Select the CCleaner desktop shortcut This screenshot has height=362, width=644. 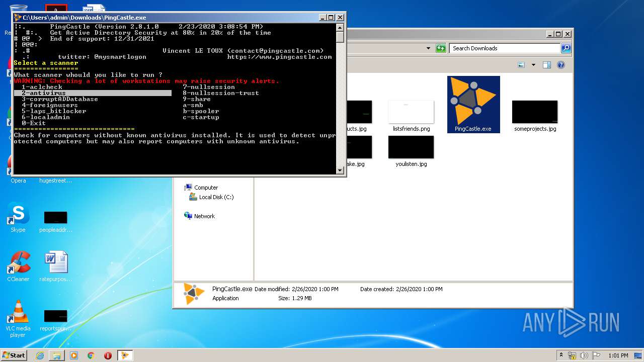[x=18, y=266]
